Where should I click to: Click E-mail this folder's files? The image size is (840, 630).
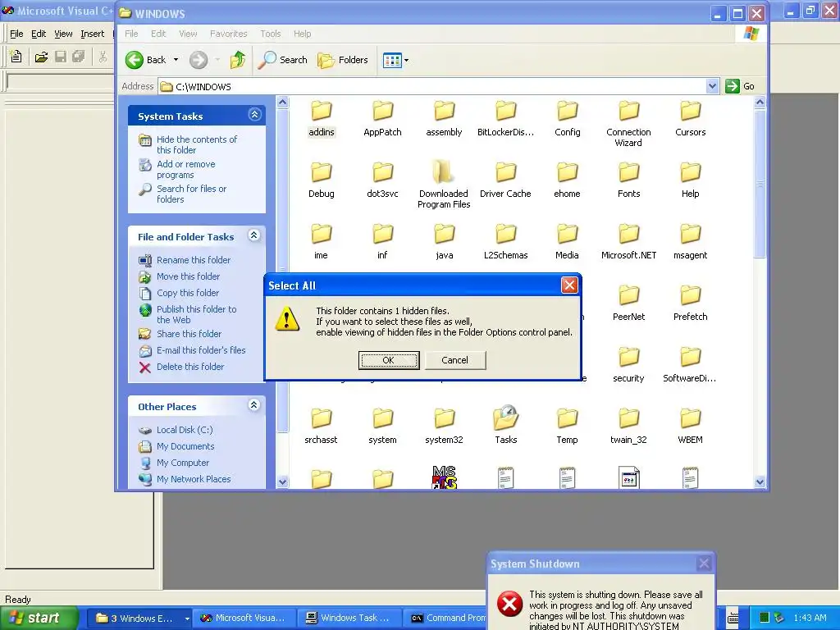coord(201,350)
